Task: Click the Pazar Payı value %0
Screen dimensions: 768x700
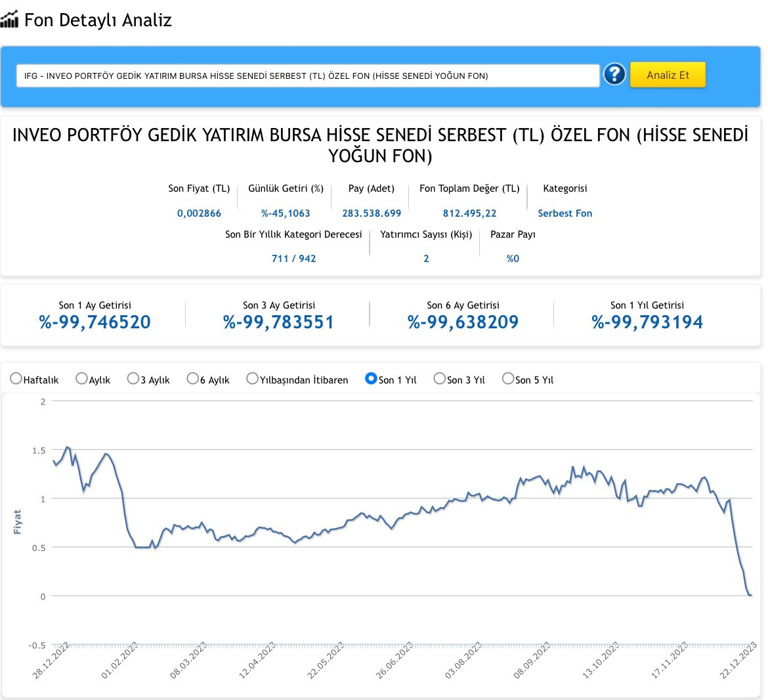Action: pos(513,258)
